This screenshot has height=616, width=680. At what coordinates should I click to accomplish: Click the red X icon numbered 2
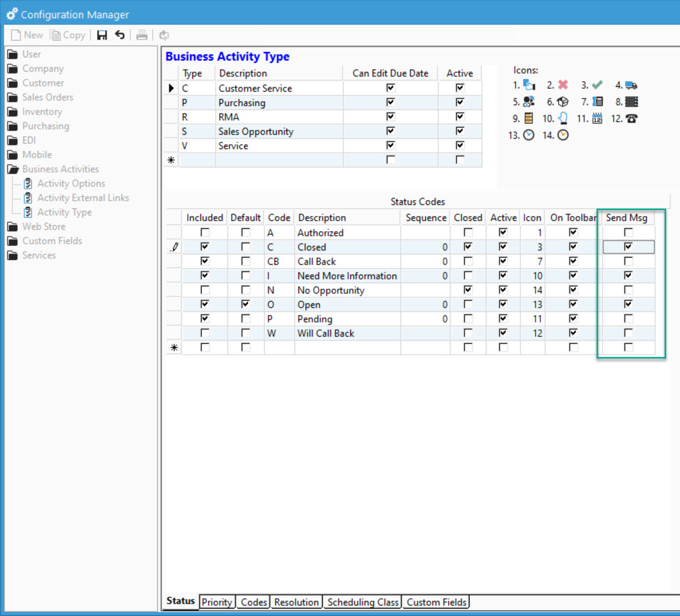tap(563, 85)
